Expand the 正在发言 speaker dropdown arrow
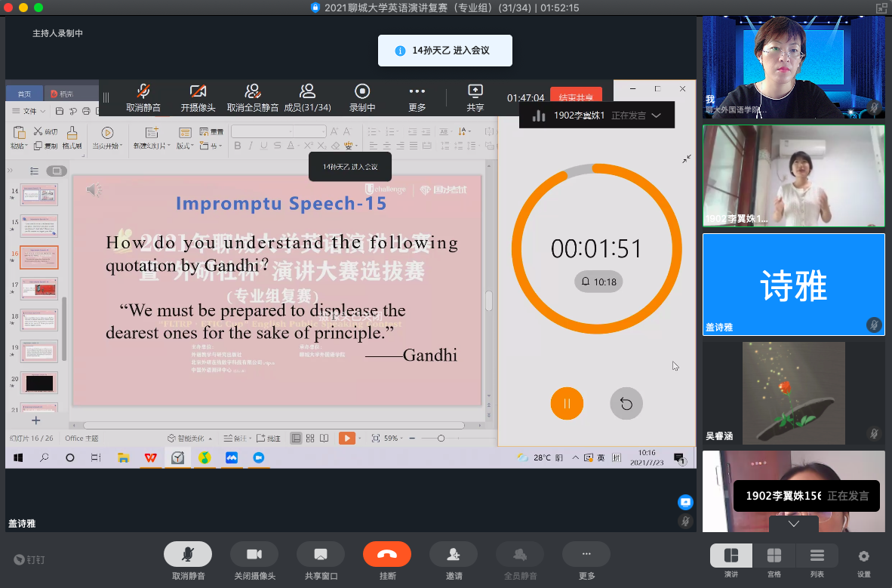Viewport: 892px width, 588px height. pos(657,115)
